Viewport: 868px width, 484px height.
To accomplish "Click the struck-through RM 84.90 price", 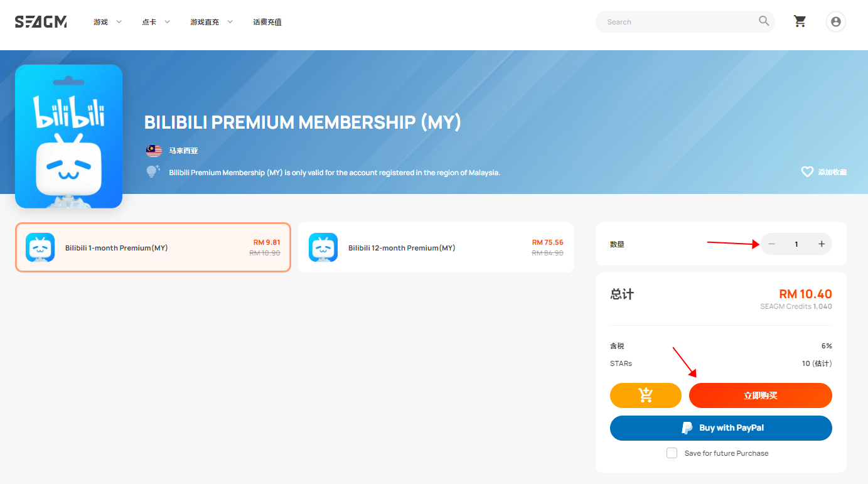I will point(548,253).
